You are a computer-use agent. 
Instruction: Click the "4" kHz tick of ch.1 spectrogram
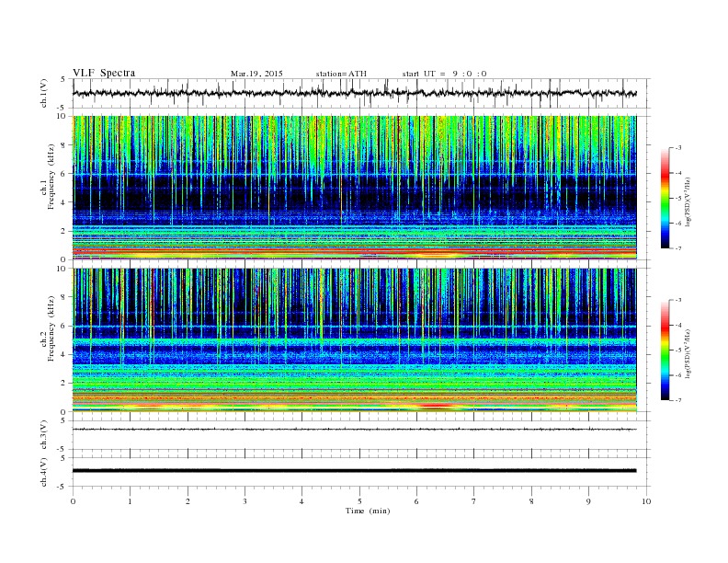tap(63, 202)
